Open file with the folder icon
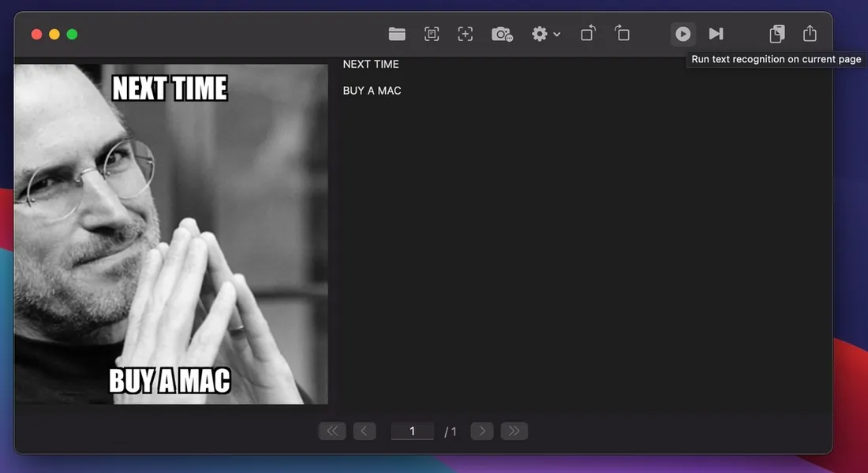The height and width of the screenshot is (473, 868). 397,35
